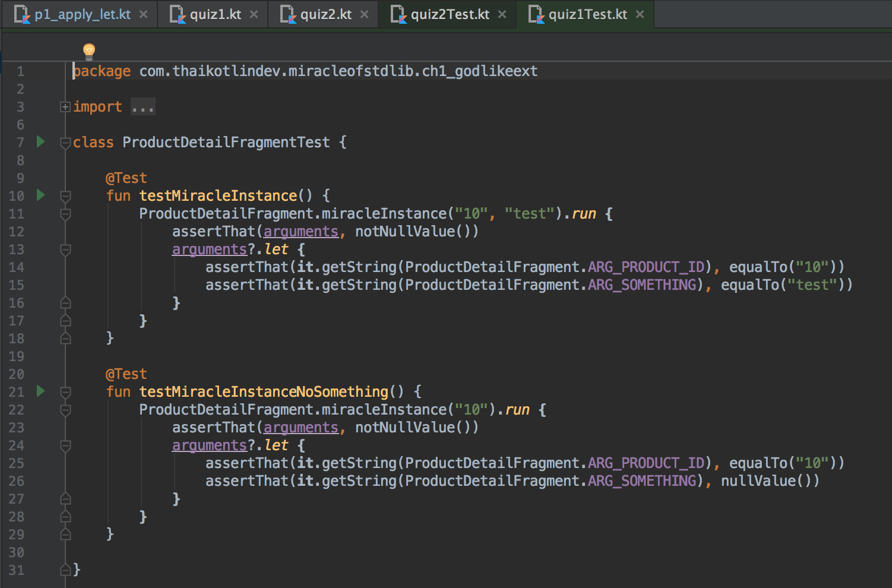Viewport: 892px width, 588px height.
Task: Click the run test icon beside testMiracleInstance
Action: tap(40, 195)
